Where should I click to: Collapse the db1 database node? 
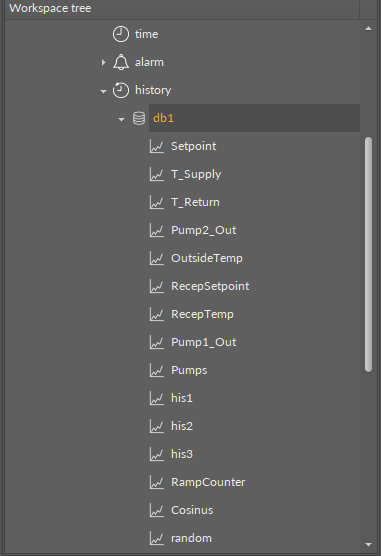tap(121, 119)
